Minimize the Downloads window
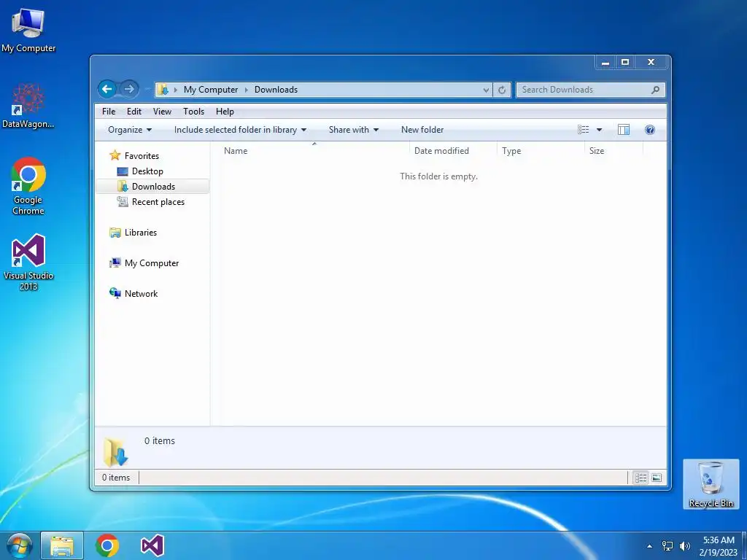Viewport: 747px width, 560px height. click(x=605, y=63)
